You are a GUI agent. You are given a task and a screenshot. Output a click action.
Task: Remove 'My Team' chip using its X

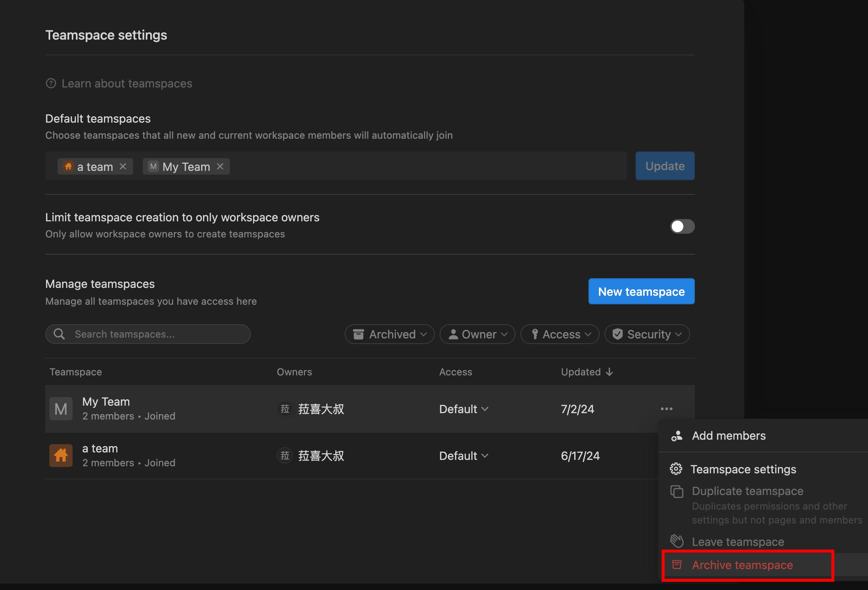click(x=220, y=166)
